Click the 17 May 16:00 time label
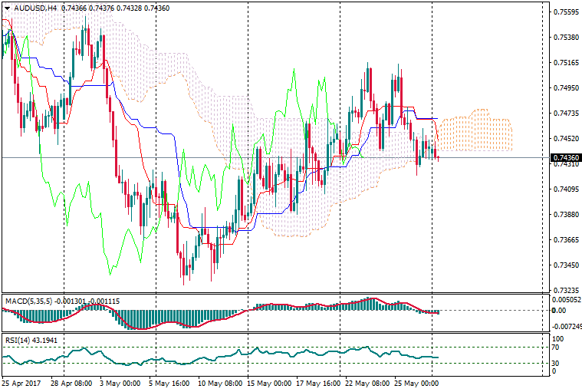The height and width of the screenshot is (392, 582). click(x=317, y=382)
